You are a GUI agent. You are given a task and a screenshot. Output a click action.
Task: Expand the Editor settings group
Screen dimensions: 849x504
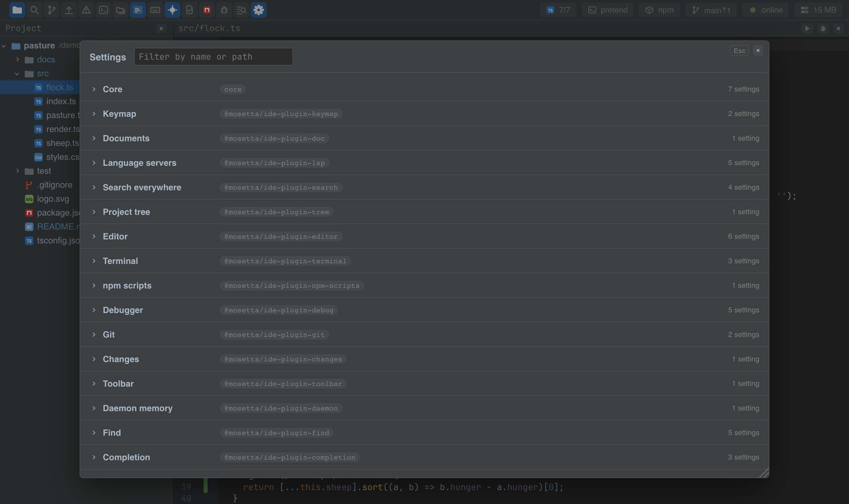[x=94, y=236]
